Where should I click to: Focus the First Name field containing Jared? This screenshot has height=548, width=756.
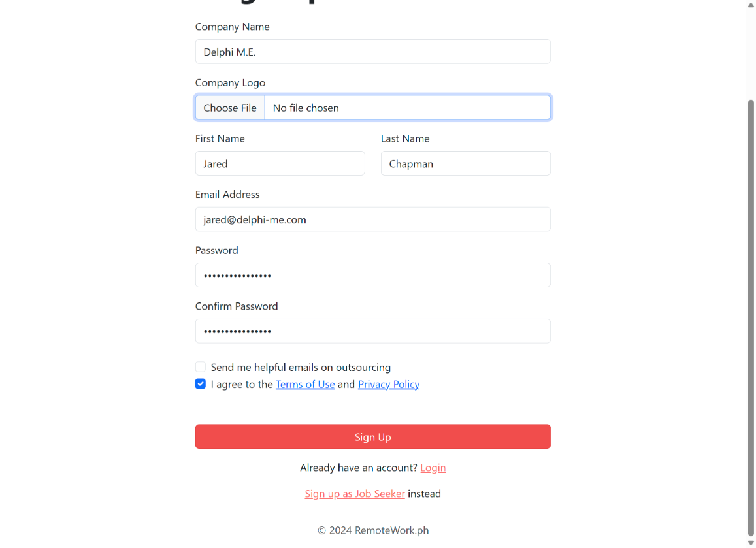coord(280,163)
